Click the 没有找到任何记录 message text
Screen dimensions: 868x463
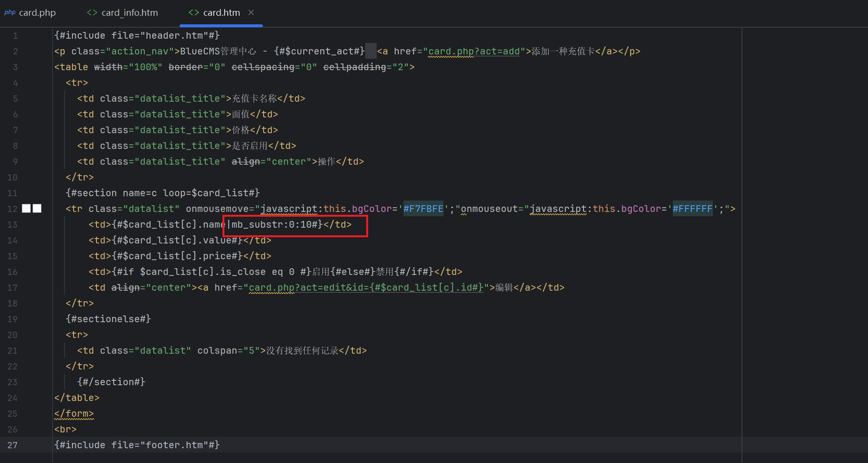coord(303,350)
